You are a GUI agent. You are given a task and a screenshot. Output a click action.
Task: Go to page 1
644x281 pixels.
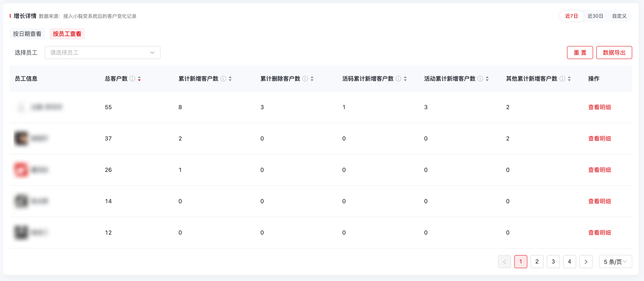point(521,261)
